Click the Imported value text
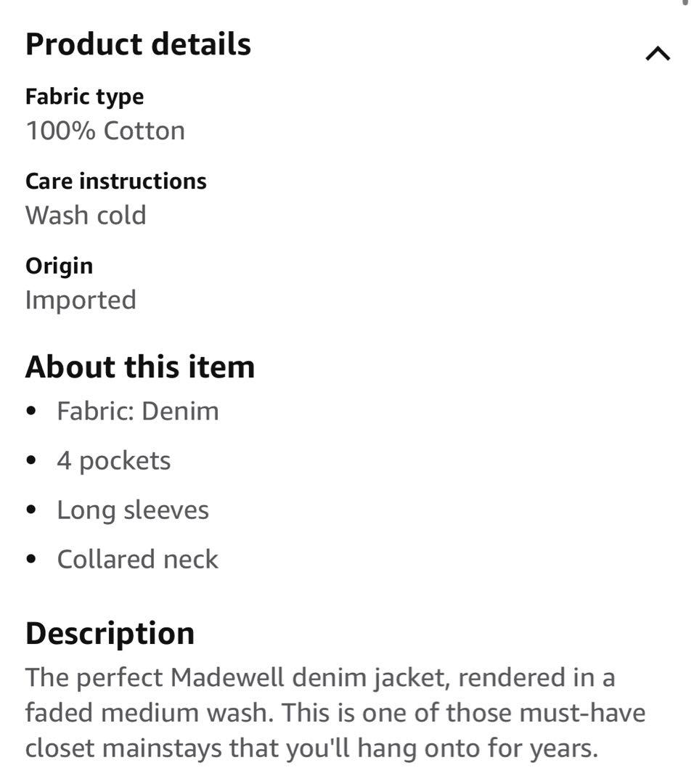The width and height of the screenshot is (694, 784). (81, 301)
